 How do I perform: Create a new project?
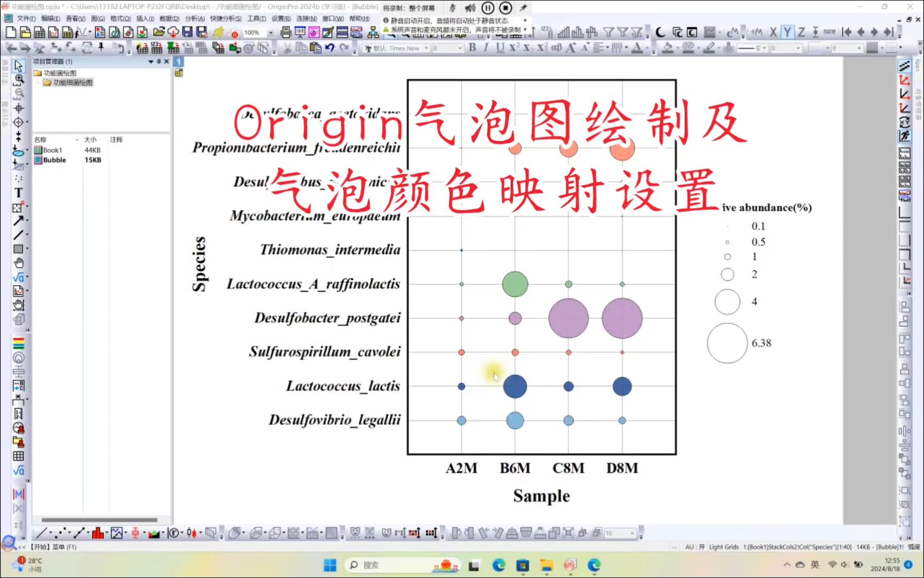[10, 32]
